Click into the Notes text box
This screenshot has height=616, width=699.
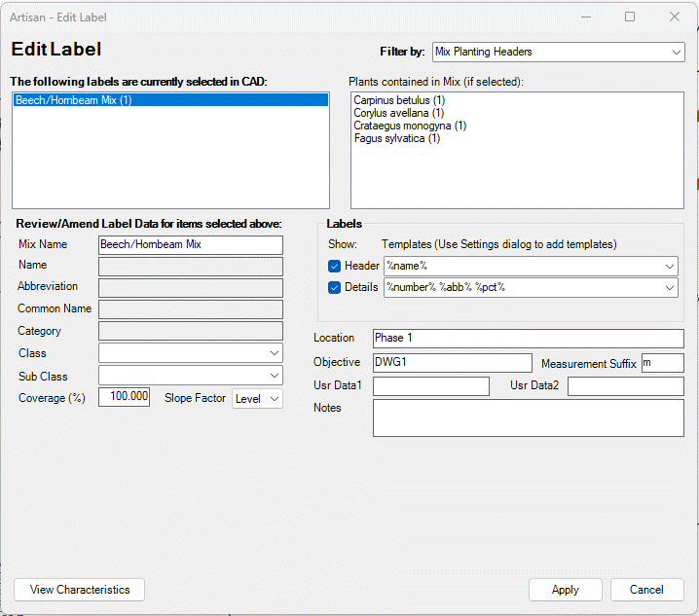coord(528,417)
